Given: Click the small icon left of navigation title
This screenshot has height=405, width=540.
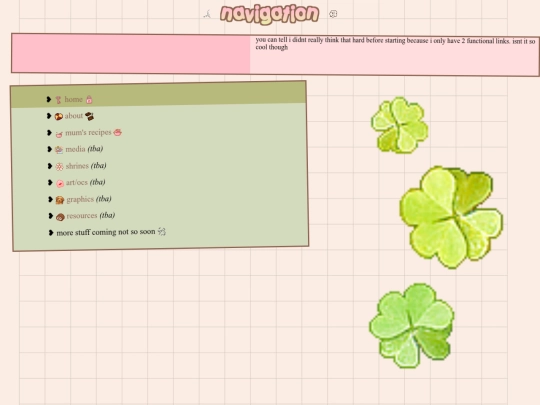Looking at the screenshot, I should point(207,14).
